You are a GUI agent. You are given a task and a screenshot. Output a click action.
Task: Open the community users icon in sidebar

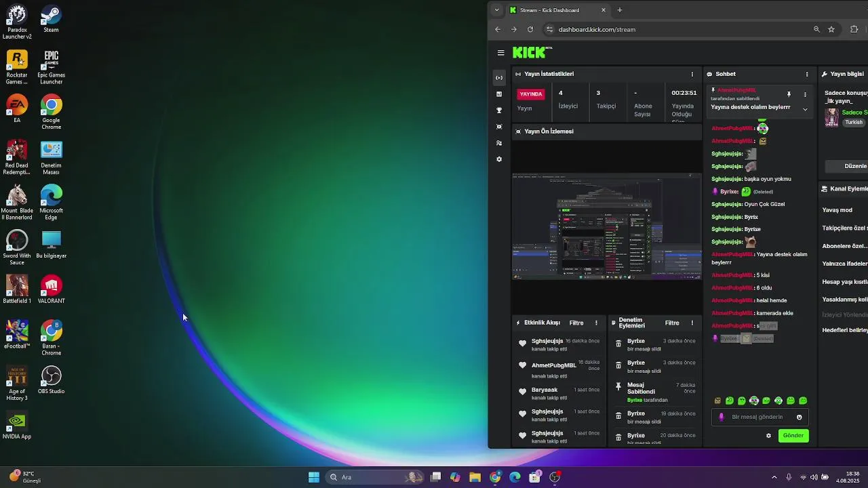pos(499,143)
